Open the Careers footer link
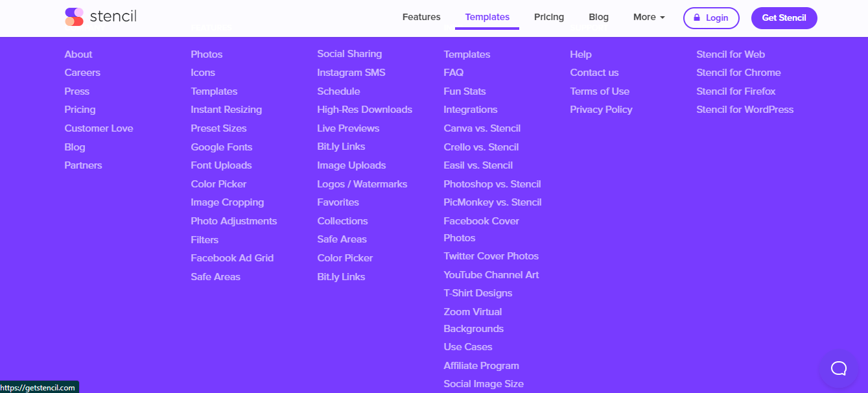 point(82,73)
